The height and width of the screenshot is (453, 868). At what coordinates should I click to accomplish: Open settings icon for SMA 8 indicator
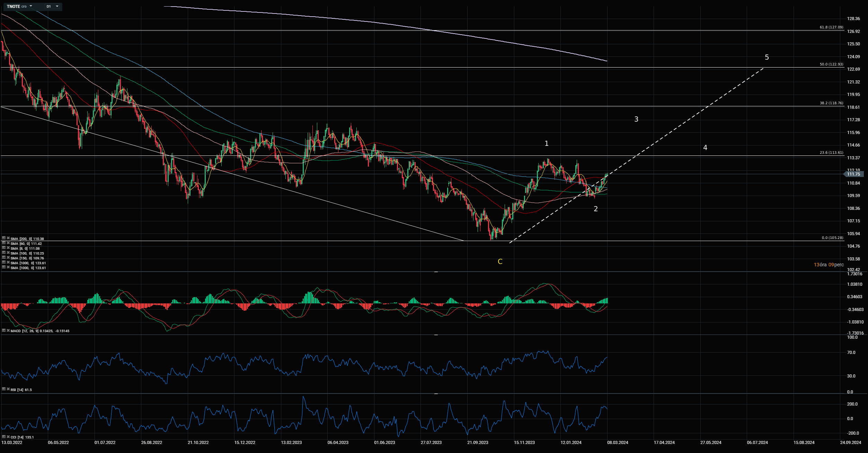tap(4, 248)
